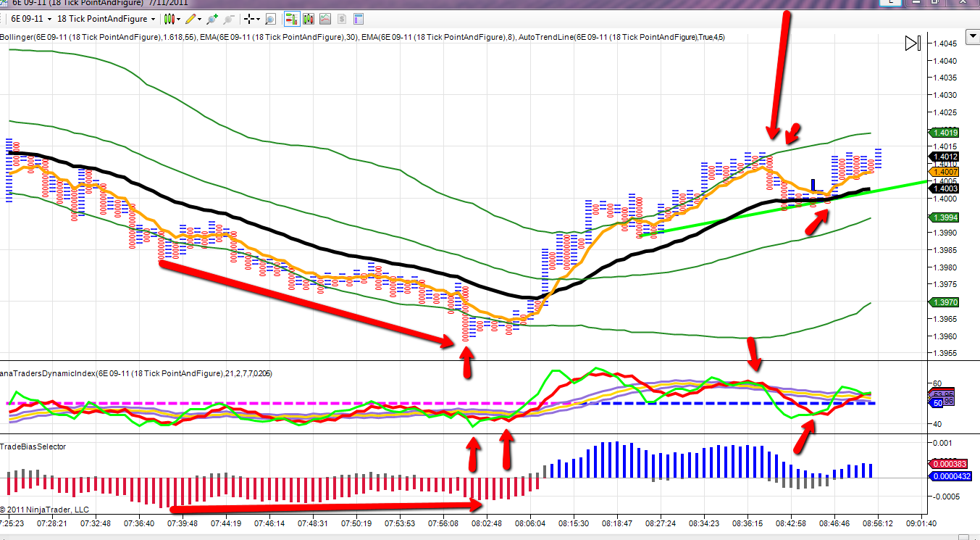Click the greyed dollar-sign Strategies icon
The height and width of the screenshot is (540, 980).
(342, 19)
